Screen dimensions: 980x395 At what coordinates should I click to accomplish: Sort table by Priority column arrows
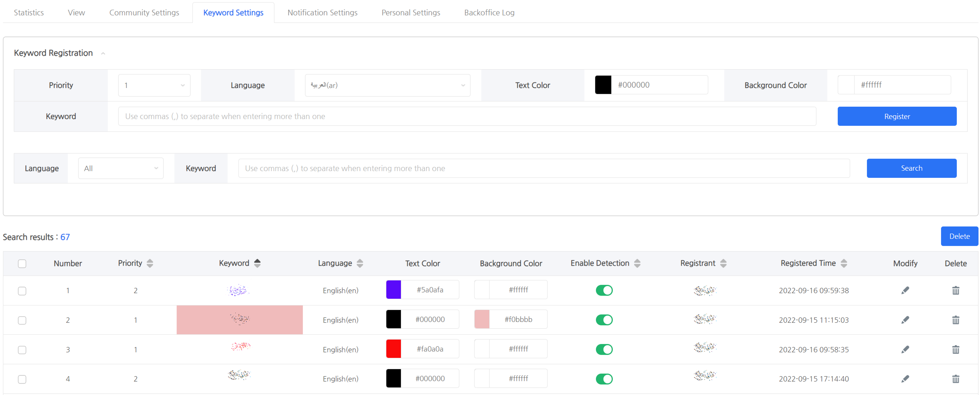point(150,263)
